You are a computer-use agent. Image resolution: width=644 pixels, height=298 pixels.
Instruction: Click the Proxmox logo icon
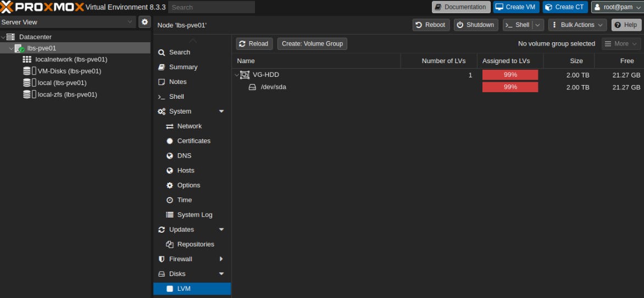point(7,7)
